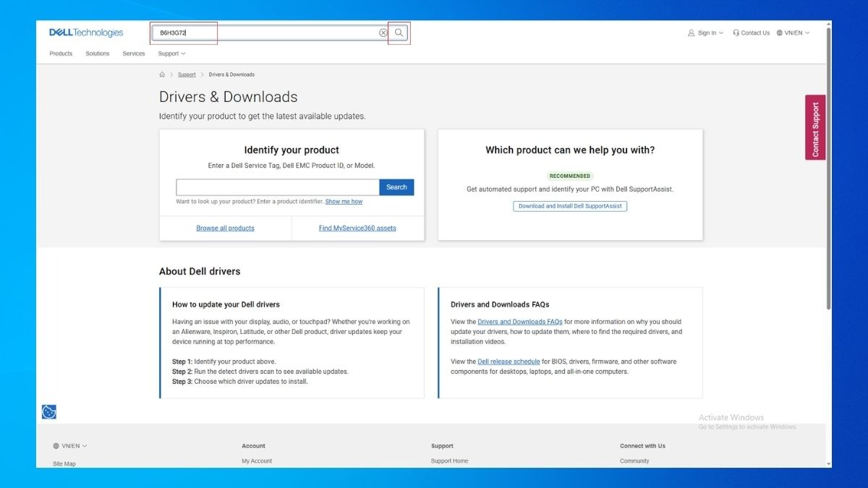Click the footer globe icon beside VN/EN
The image size is (868, 488).
pyautogui.click(x=56, y=446)
